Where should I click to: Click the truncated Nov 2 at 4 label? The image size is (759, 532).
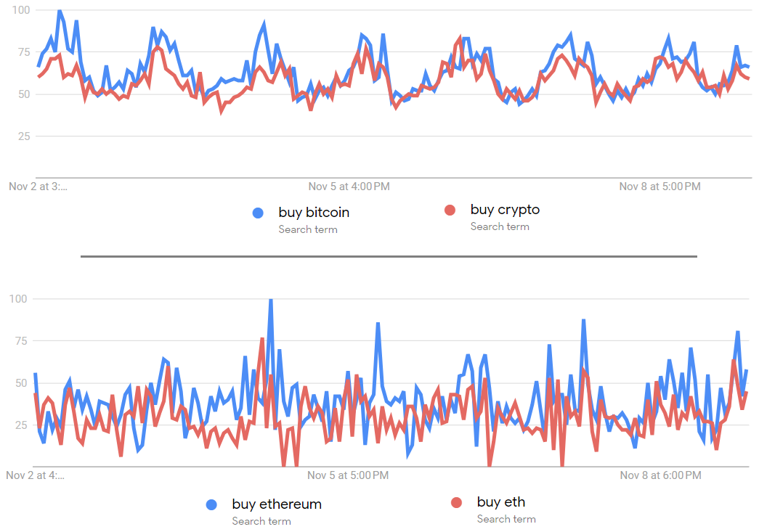(x=35, y=476)
